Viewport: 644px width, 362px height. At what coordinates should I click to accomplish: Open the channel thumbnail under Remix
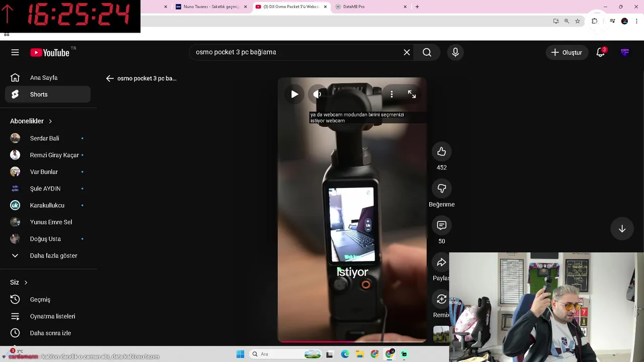click(x=441, y=334)
